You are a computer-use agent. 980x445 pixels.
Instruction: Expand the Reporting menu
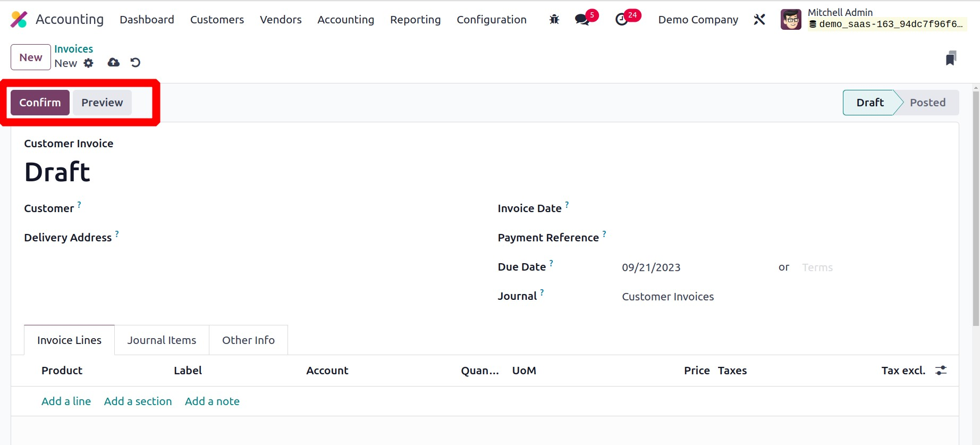click(x=415, y=20)
